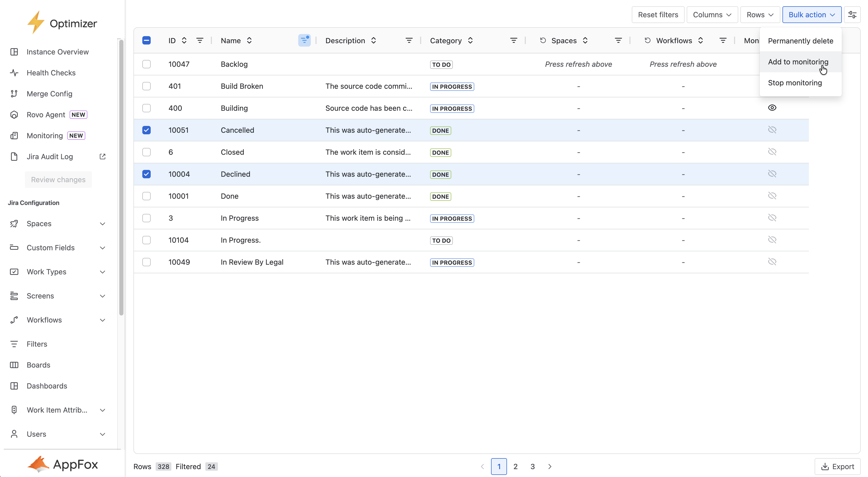This screenshot has height=477, width=868.
Task: Go to page 3
Action: click(x=533, y=467)
